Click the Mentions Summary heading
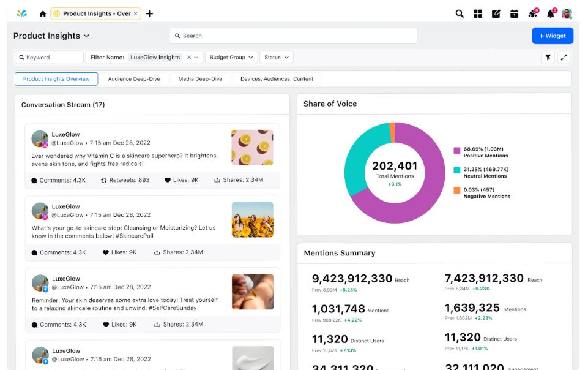This screenshot has height=370, width=588. coord(340,253)
